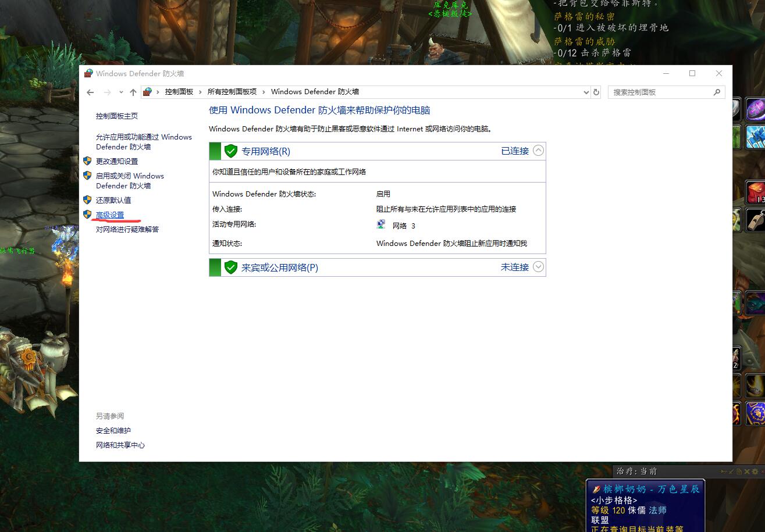Click the 来宾或公用网络(P) header text
The image size is (765, 532).
[x=280, y=267]
